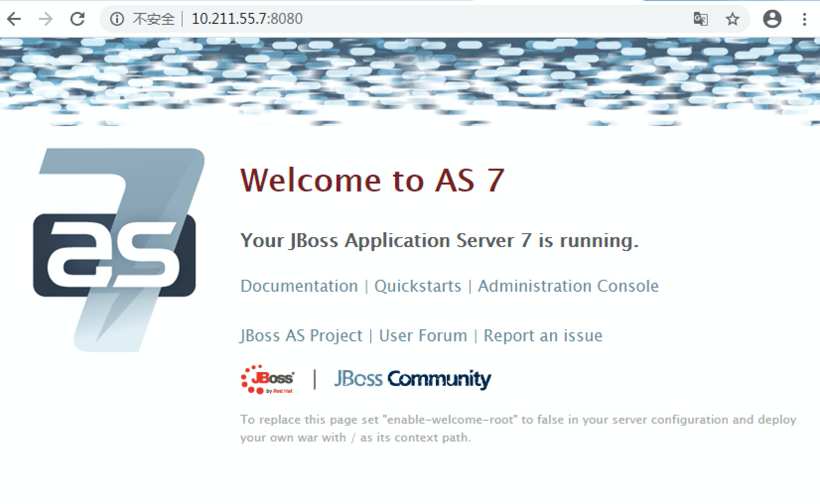Open the Documentation link
Image resolution: width=820 pixels, height=504 pixels.
click(x=299, y=286)
